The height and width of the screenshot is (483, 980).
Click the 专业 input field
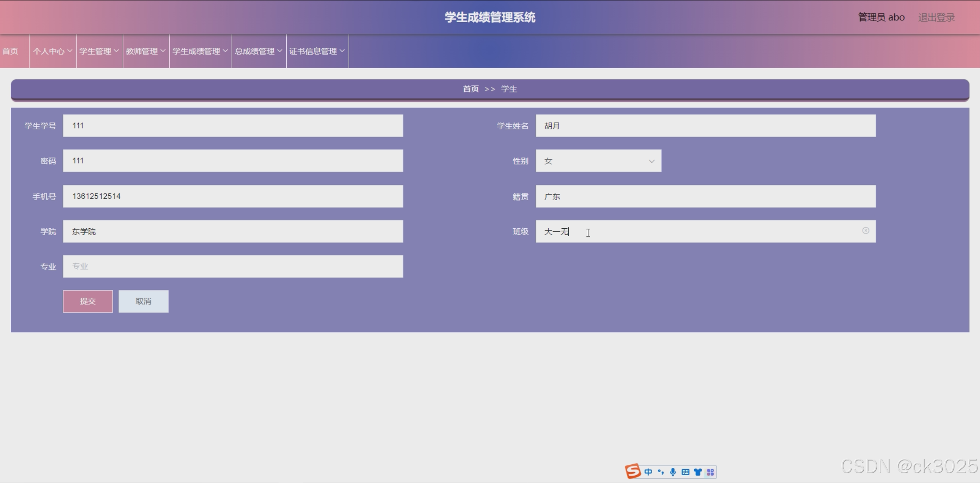233,266
